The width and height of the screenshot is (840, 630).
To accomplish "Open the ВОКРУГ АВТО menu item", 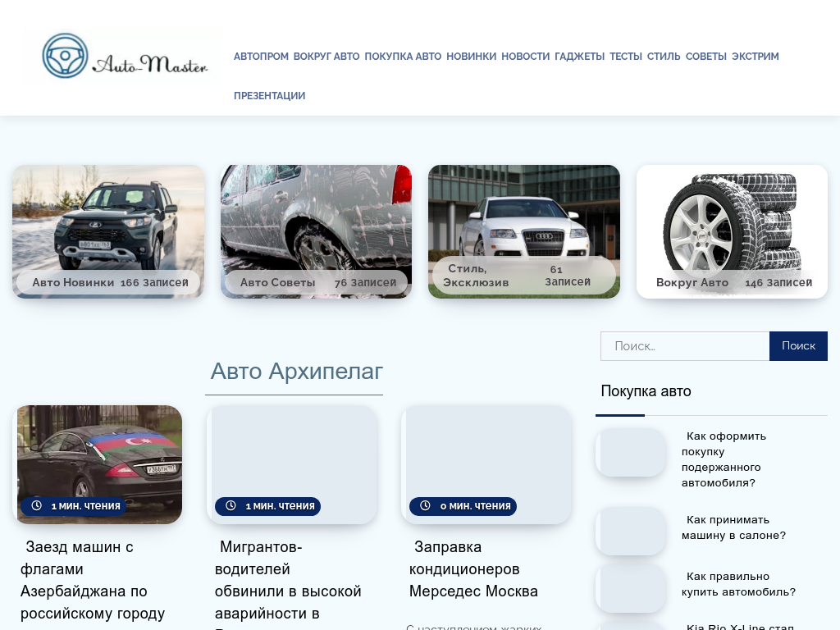I will [x=326, y=57].
